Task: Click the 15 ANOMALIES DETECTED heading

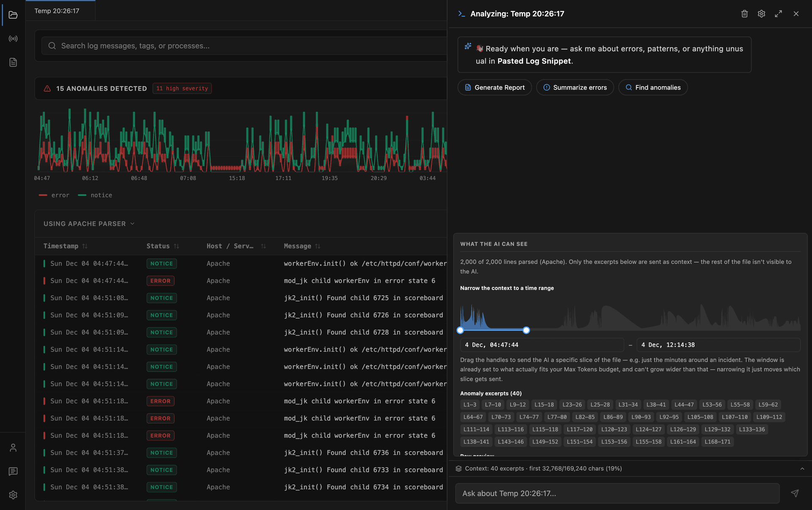Action: pyautogui.click(x=101, y=88)
